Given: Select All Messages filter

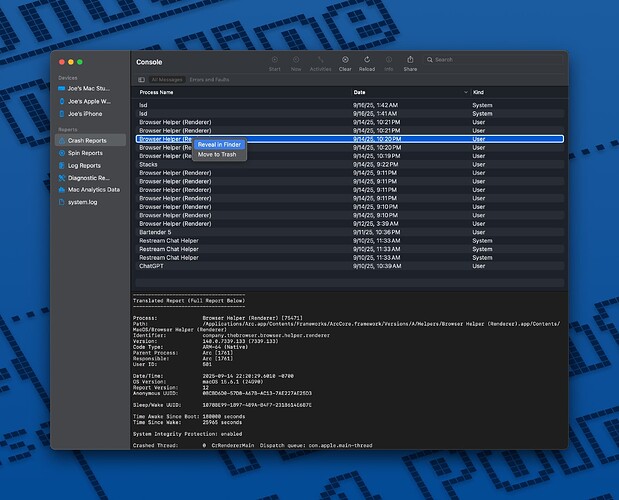Looking at the screenshot, I should coord(166,79).
